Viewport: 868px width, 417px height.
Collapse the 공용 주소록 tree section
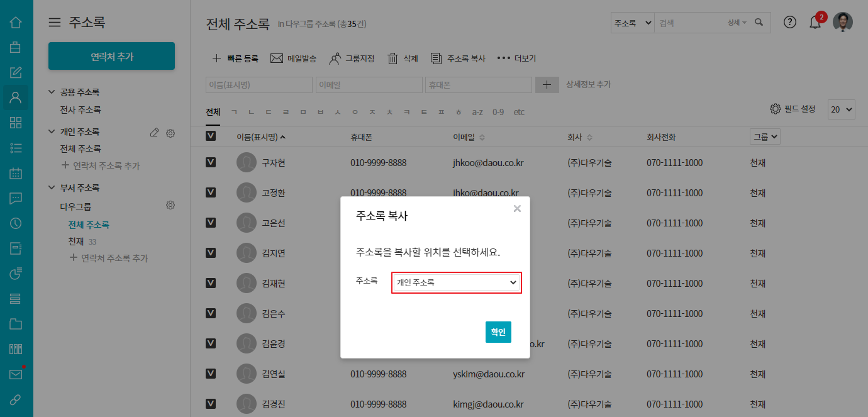click(52, 92)
